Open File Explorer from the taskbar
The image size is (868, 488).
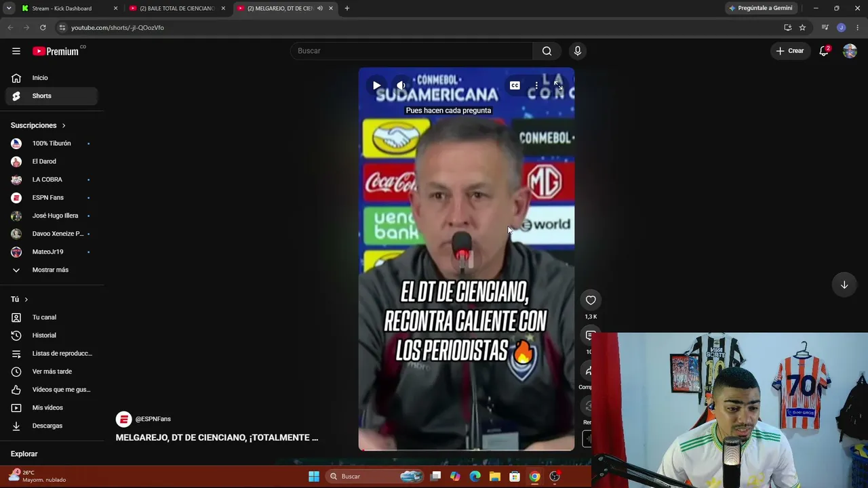(495, 476)
